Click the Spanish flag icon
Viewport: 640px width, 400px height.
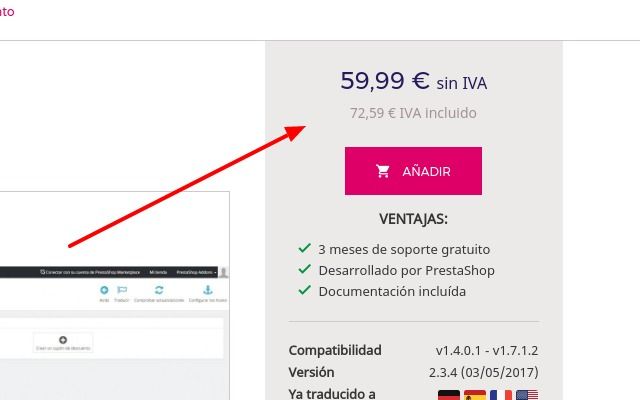click(475, 395)
